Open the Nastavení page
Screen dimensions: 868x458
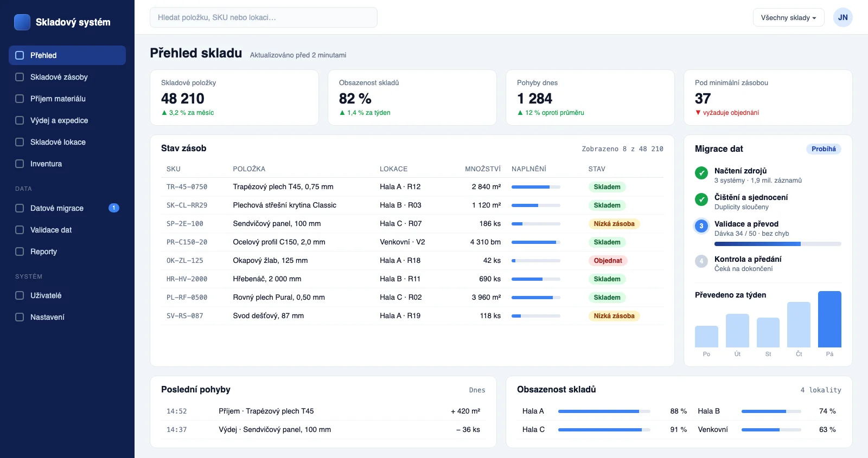pyautogui.click(x=67, y=317)
